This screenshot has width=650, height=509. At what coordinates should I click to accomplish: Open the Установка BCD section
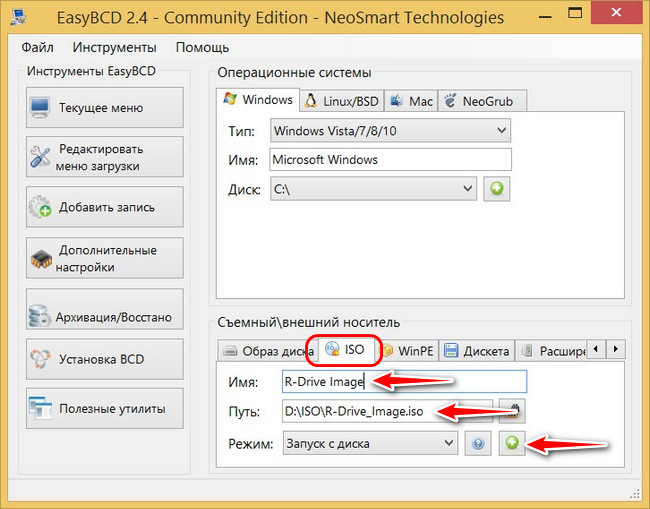point(104,359)
